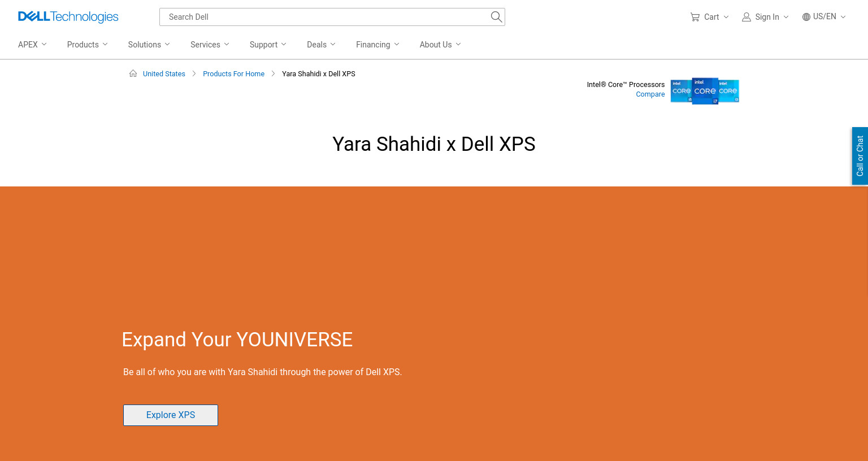
Task: Click the Sign In user icon
Action: [747, 17]
